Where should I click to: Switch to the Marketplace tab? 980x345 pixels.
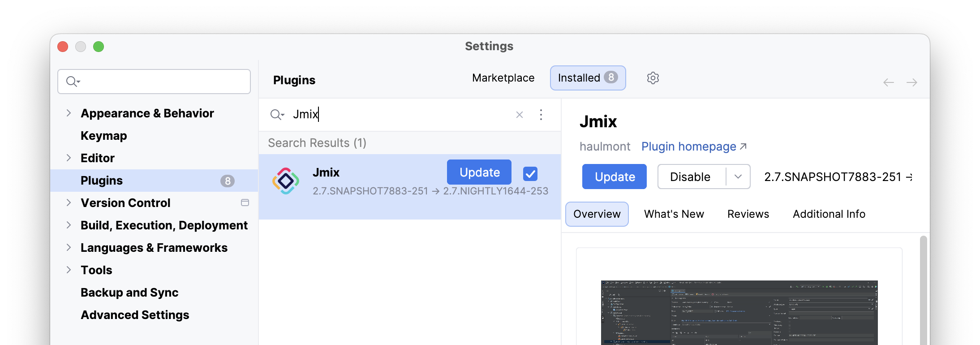[x=503, y=78]
